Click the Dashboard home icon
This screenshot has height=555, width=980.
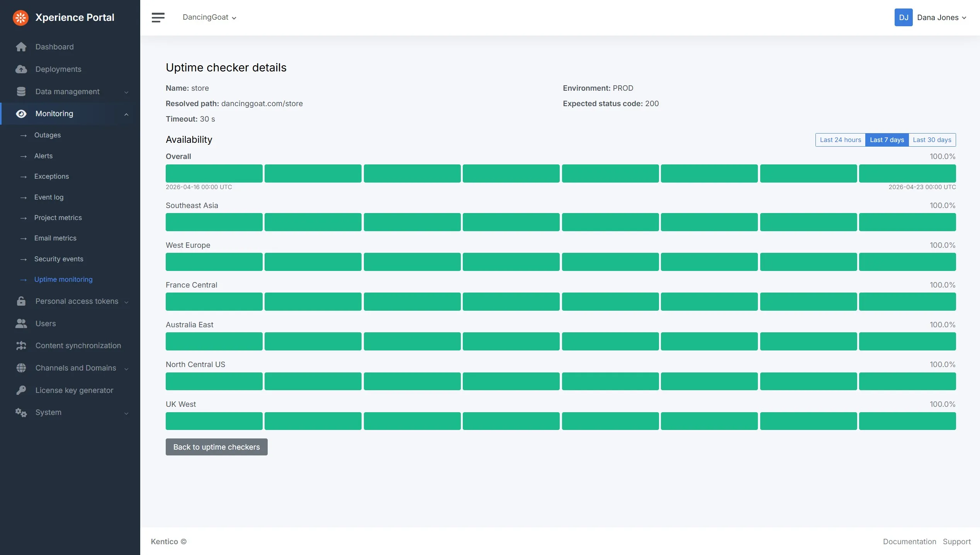(x=21, y=47)
